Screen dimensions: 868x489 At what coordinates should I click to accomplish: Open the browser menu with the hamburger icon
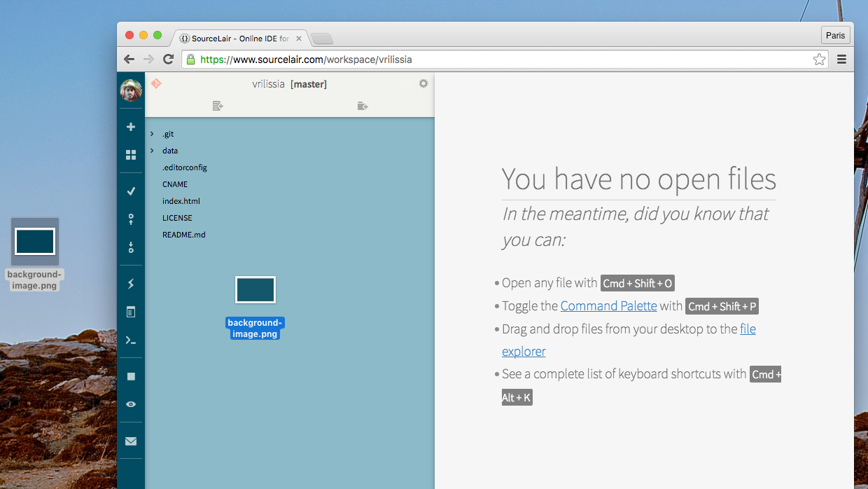click(x=841, y=59)
